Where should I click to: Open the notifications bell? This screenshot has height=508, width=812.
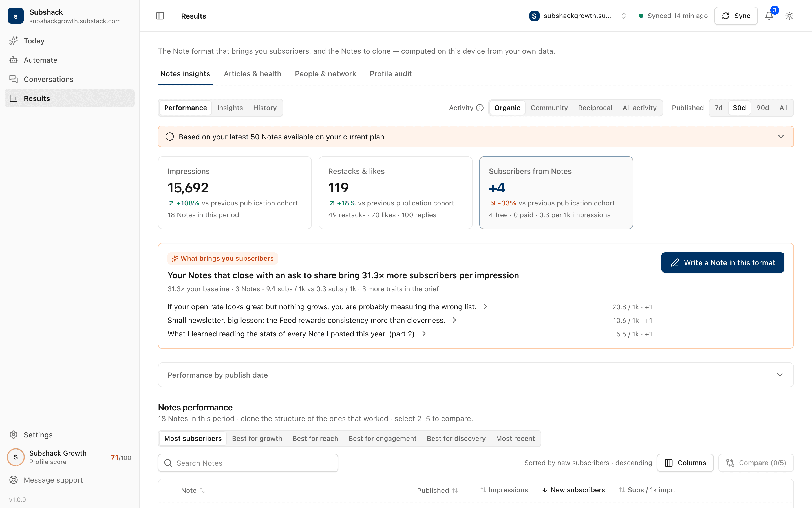tap(769, 16)
